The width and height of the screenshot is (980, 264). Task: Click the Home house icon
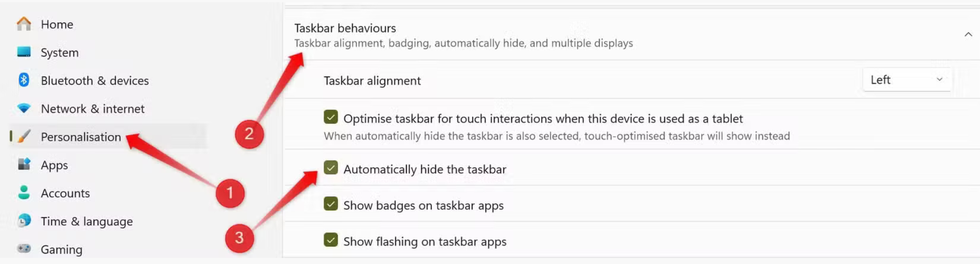click(x=24, y=24)
